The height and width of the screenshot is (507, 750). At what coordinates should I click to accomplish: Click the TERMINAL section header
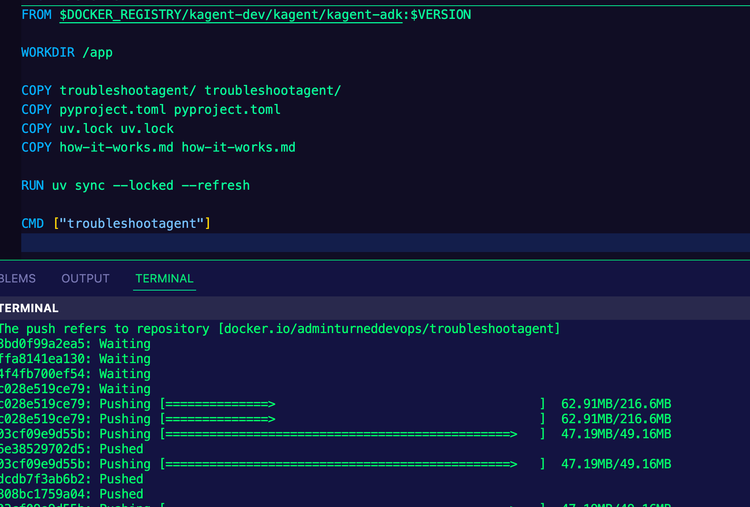click(x=29, y=308)
